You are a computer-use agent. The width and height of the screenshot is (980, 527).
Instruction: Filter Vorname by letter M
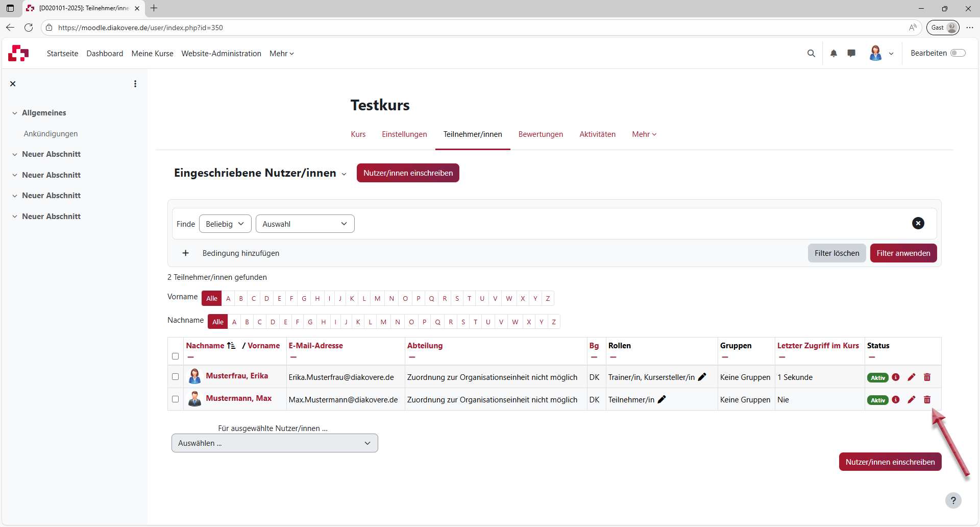377,299
